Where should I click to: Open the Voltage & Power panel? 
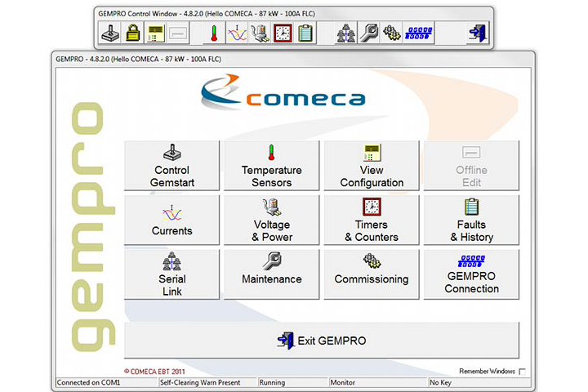click(271, 220)
